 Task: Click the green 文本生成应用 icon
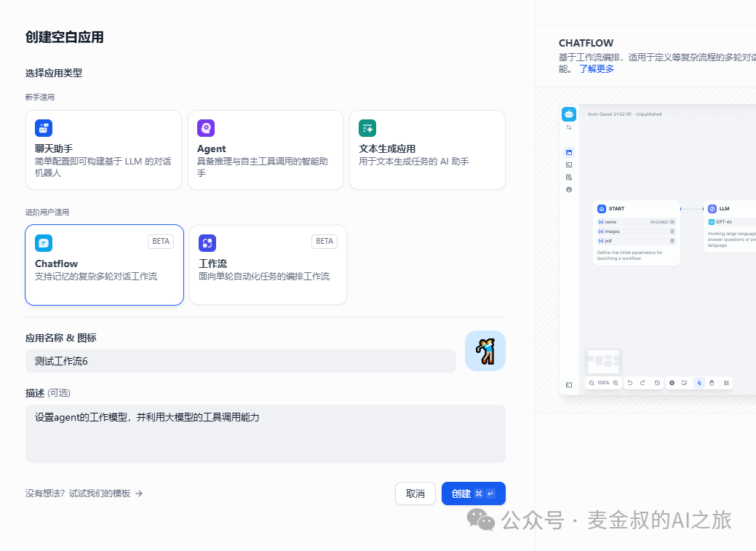click(367, 128)
